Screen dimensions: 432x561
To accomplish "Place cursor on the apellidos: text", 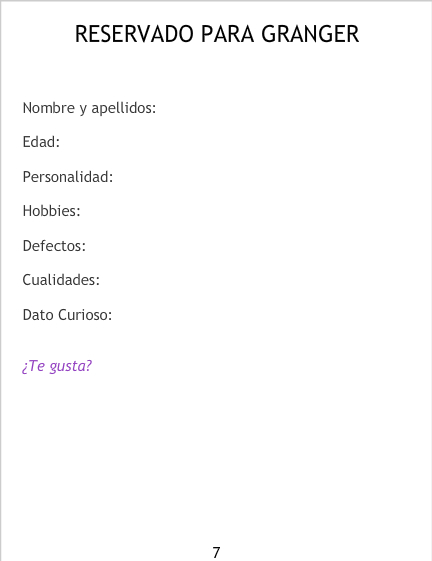I will (124, 108).
